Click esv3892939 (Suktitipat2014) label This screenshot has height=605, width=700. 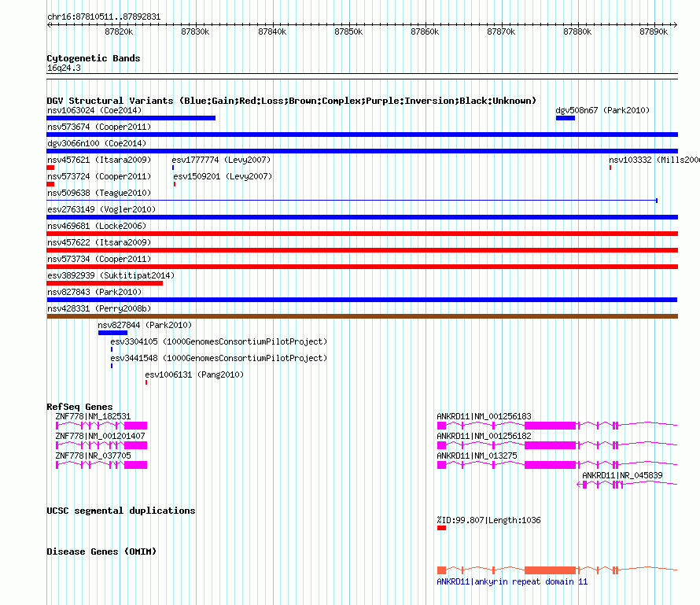click(x=111, y=275)
